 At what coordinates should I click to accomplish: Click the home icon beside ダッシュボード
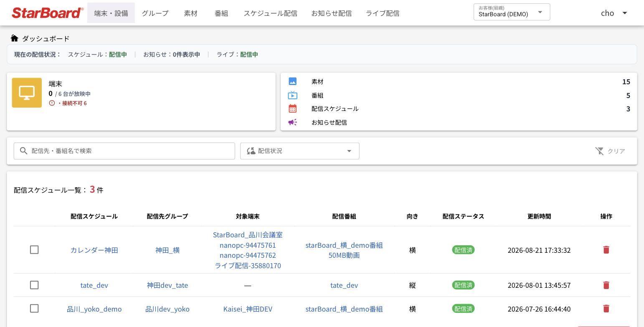pyautogui.click(x=15, y=38)
